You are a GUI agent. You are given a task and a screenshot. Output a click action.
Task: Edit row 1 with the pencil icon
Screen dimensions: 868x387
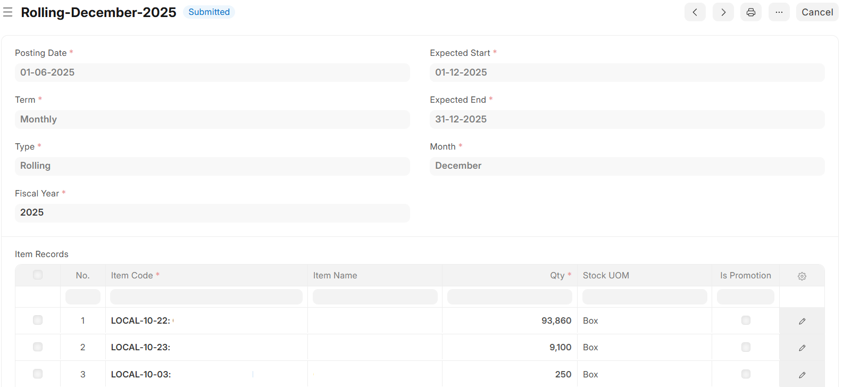tap(802, 321)
